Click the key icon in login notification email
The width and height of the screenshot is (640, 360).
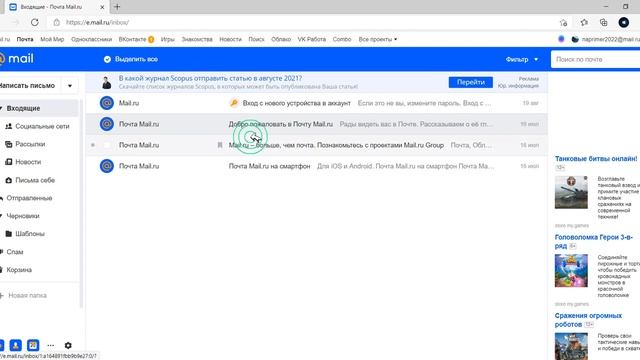click(x=234, y=103)
